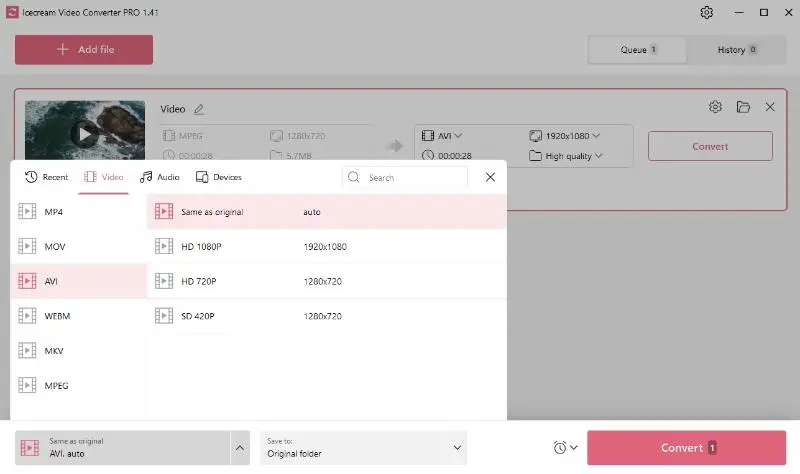The width and height of the screenshot is (800, 474).
Task: Minimize the application window
Action: 739,12
